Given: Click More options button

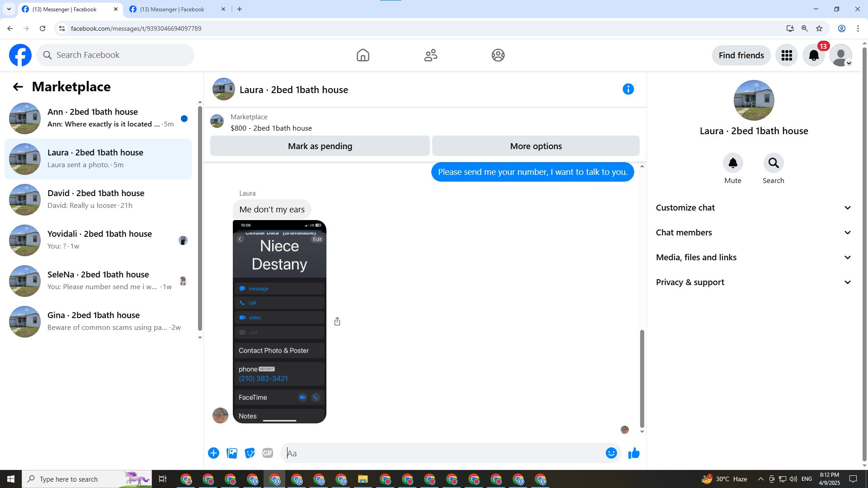Looking at the screenshot, I should (x=536, y=146).
